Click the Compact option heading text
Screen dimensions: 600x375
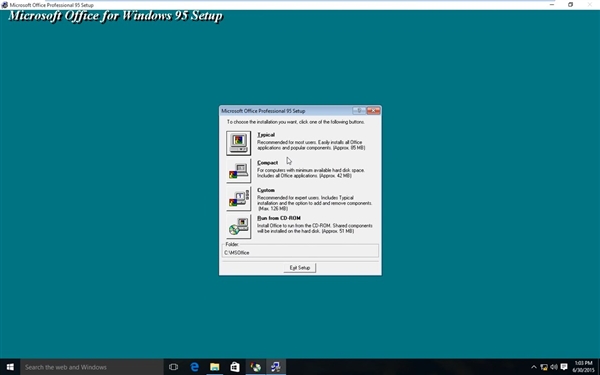pyautogui.click(x=267, y=163)
